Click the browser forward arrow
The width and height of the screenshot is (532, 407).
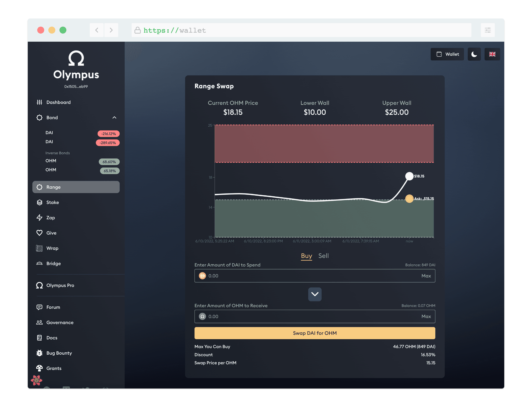click(111, 30)
